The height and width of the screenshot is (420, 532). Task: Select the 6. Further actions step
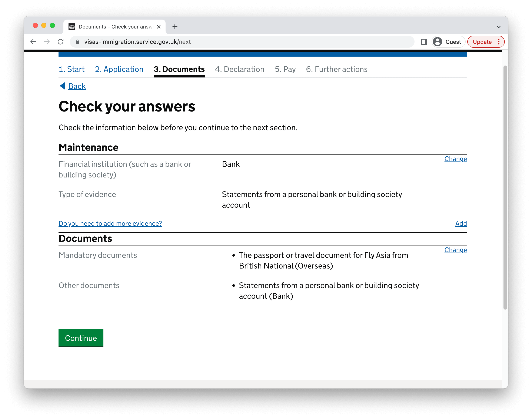point(337,69)
